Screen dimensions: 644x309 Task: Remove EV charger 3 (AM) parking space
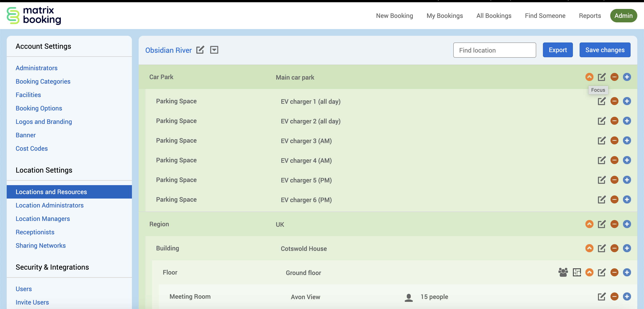614,140
